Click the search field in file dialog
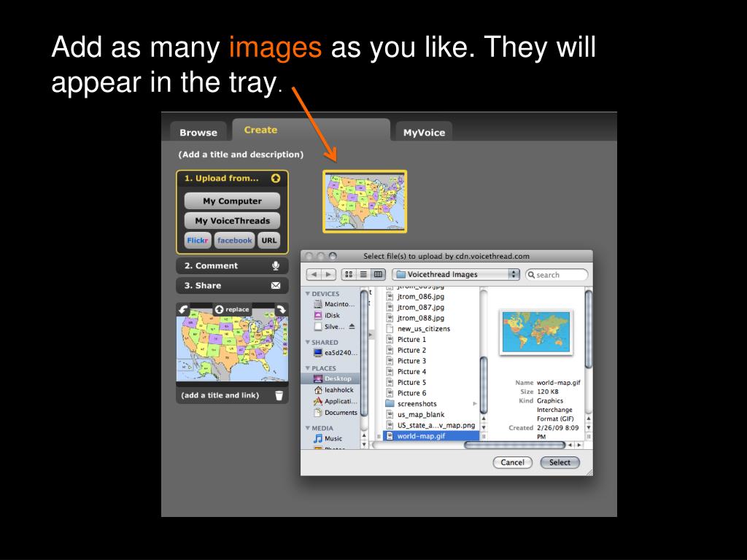This screenshot has width=747, height=560. (557, 275)
